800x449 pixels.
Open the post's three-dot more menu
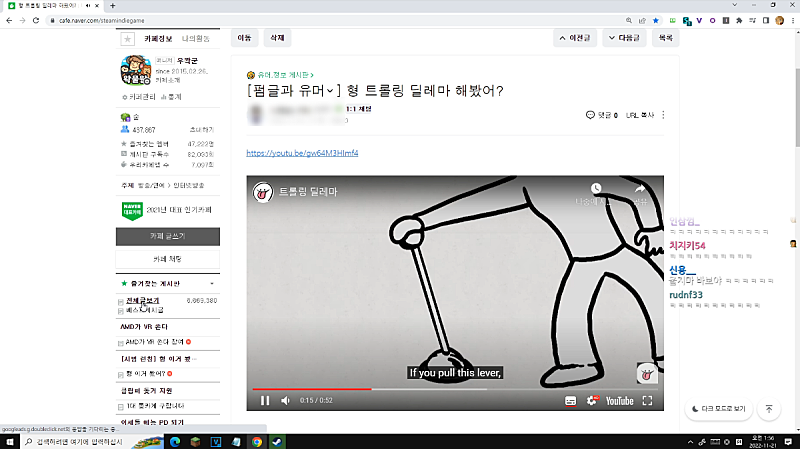click(663, 115)
